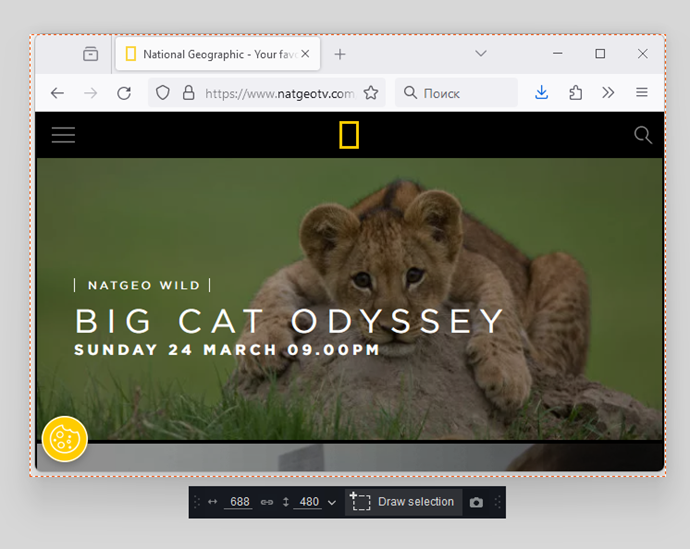The height and width of the screenshot is (549, 690).
Task: Open the site search magnifier
Action: (643, 135)
